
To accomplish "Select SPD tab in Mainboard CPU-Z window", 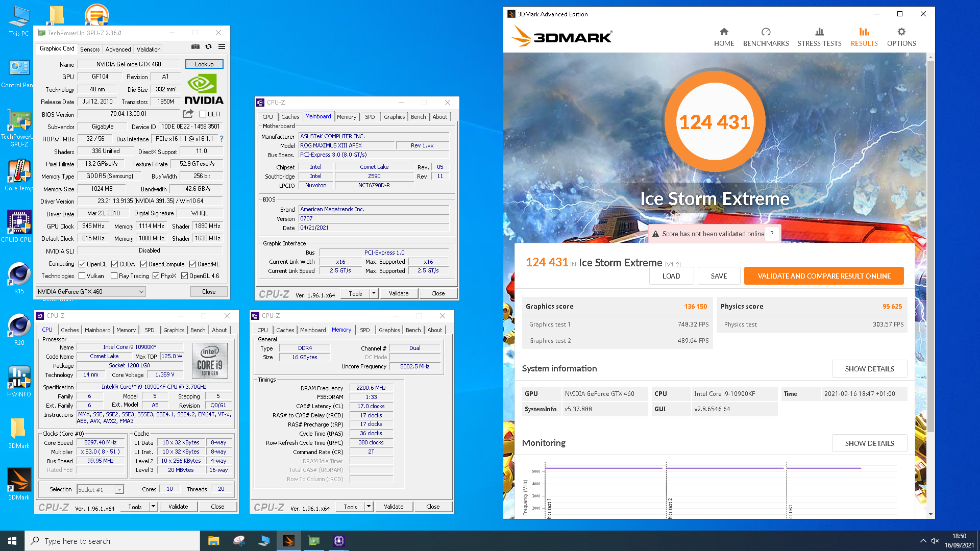I will tap(370, 117).
